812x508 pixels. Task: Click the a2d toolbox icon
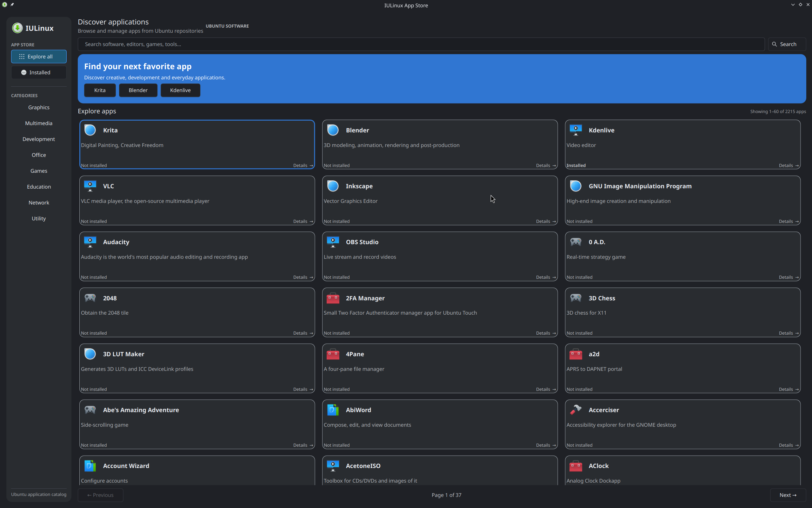(576, 354)
